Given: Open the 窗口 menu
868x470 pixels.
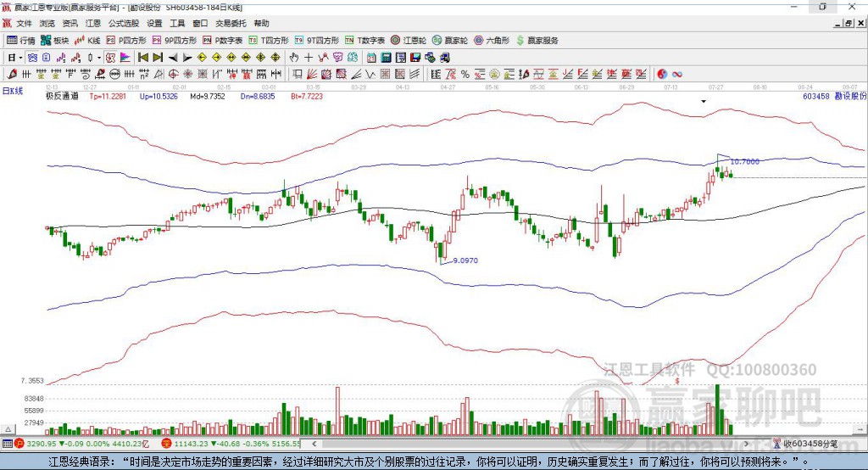Looking at the screenshot, I should (x=200, y=23).
